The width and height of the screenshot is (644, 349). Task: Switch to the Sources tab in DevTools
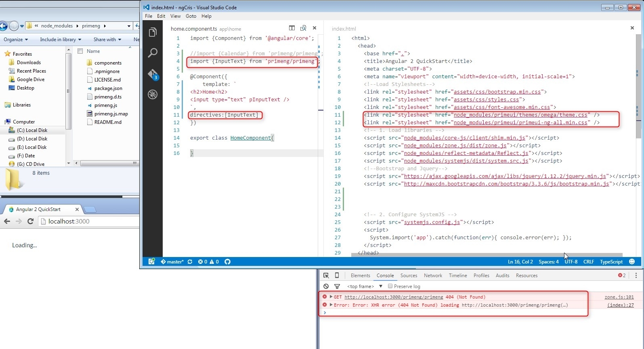coord(409,275)
